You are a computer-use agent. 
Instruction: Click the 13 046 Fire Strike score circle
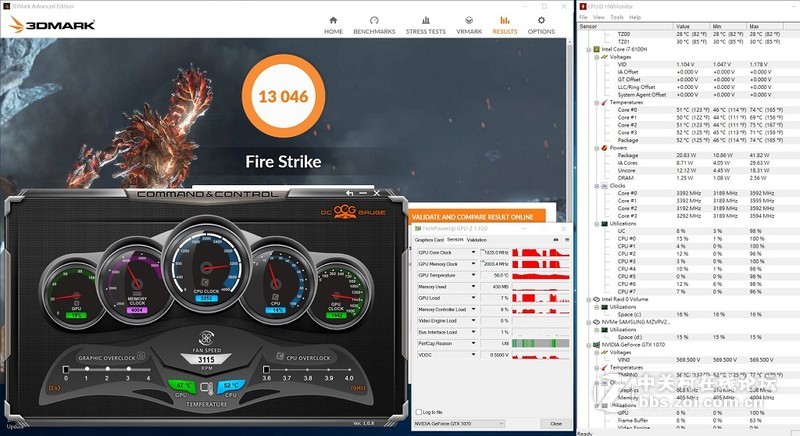(283, 96)
